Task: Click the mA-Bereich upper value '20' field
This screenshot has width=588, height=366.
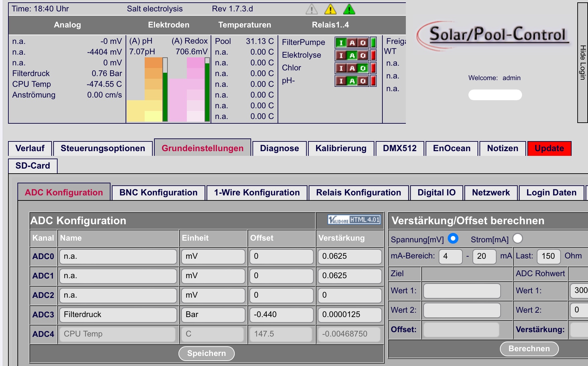Action: (485, 256)
